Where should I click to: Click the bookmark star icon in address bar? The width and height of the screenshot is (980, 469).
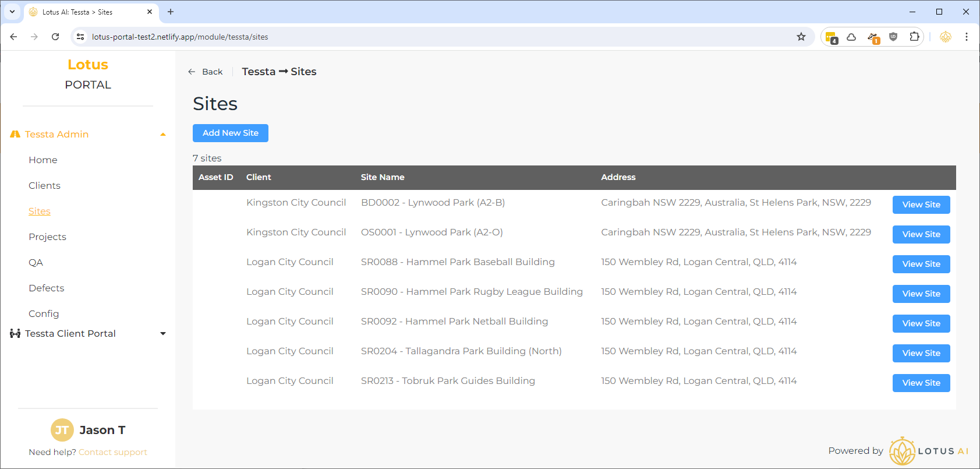[801, 37]
